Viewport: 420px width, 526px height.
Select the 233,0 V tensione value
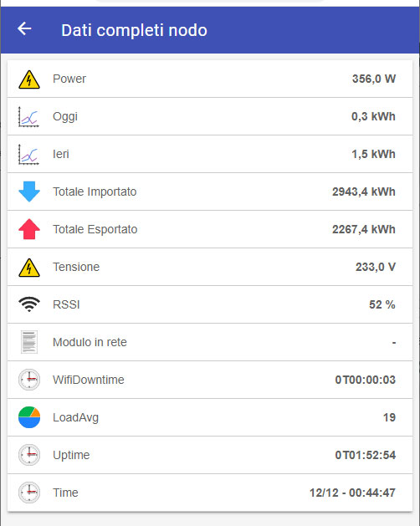click(x=376, y=267)
